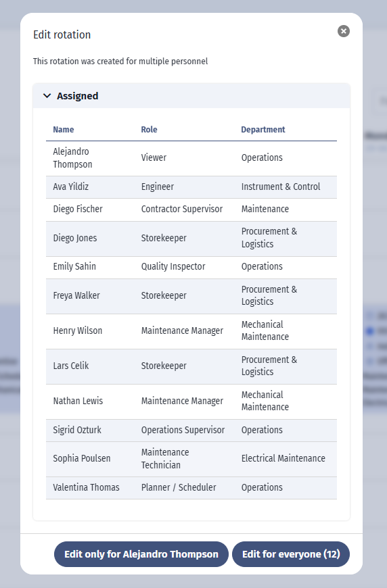The width and height of the screenshot is (387, 588).
Task: Select the Sophia Poulsen row
Action: tap(191, 460)
